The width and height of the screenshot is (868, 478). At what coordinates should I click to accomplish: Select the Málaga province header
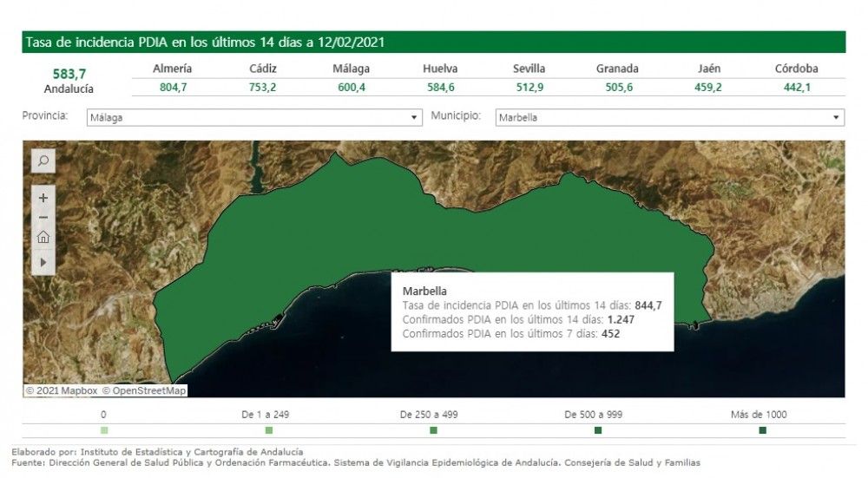point(351,69)
